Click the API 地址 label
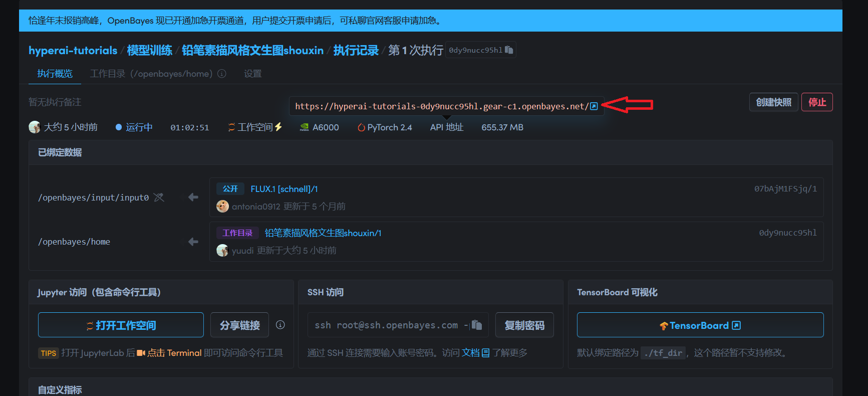This screenshot has height=396, width=868. tap(446, 127)
